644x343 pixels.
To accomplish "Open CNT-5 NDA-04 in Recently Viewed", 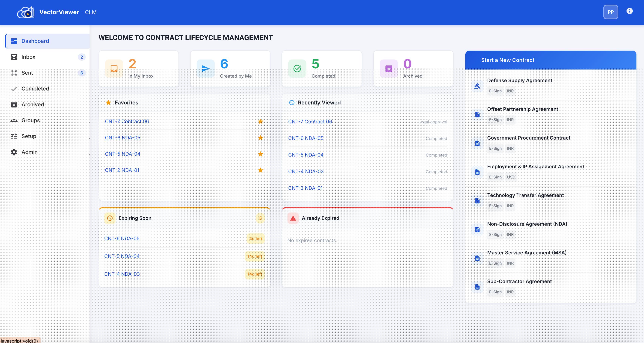I will (x=306, y=155).
